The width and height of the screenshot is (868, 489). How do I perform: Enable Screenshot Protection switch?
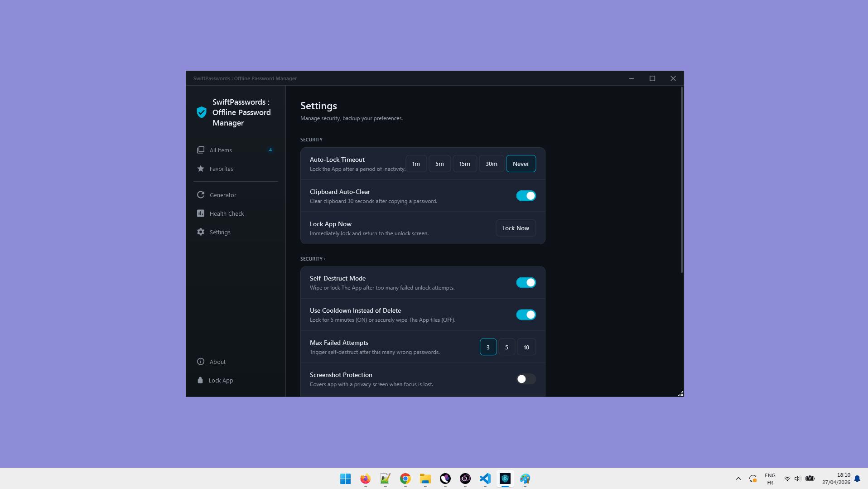(x=526, y=379)
